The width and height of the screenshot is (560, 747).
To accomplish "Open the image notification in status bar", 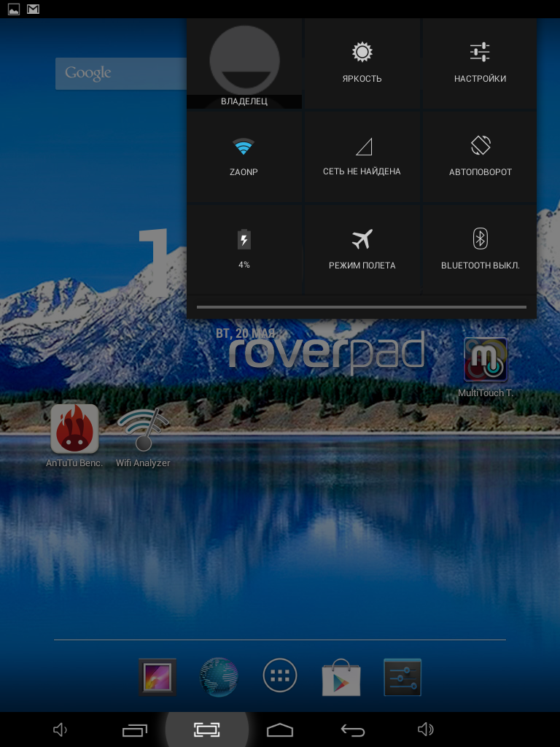I will (x=14, y=9).
